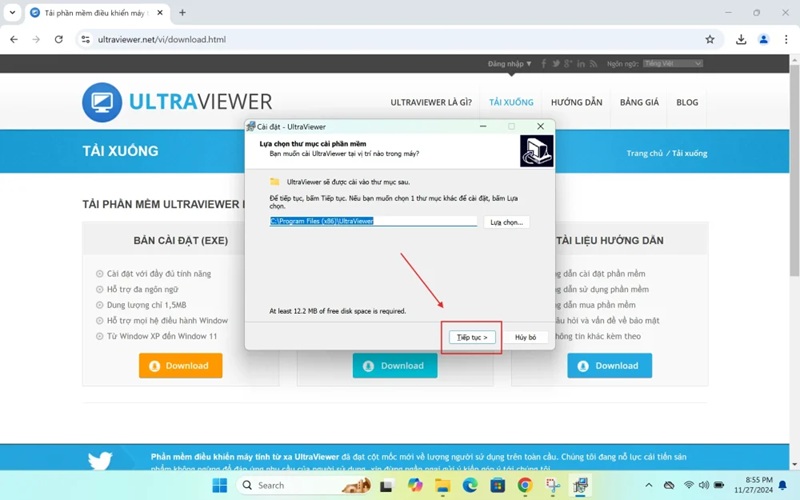Click the UltraViewer logo monitor icon

(x=102, y=102)
